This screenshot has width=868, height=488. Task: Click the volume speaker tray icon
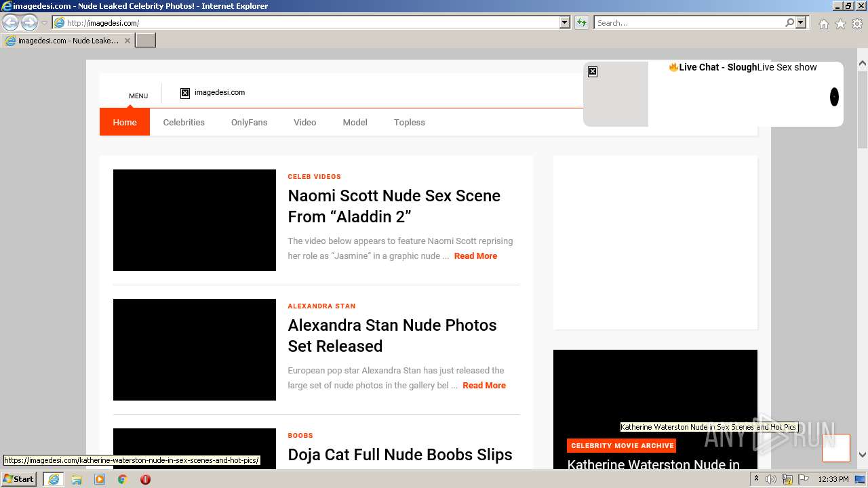click(x=771, y=479)
